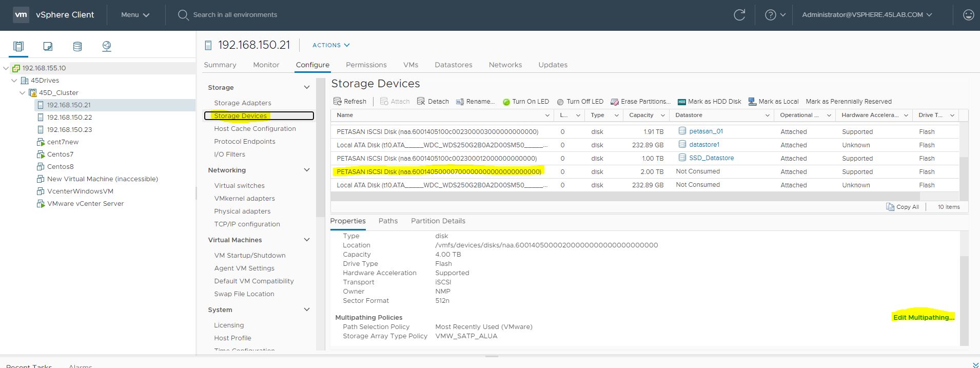Screen dimensions: 980x368
Task: Switch to the Updates tab
Action: pyautogui.click(x=553, y=65)
